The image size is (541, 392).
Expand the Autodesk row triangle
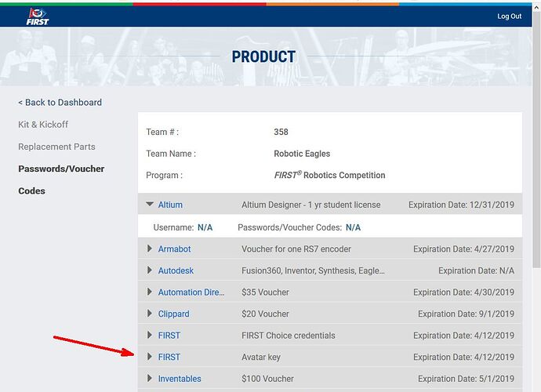click(x=150, y=270)
